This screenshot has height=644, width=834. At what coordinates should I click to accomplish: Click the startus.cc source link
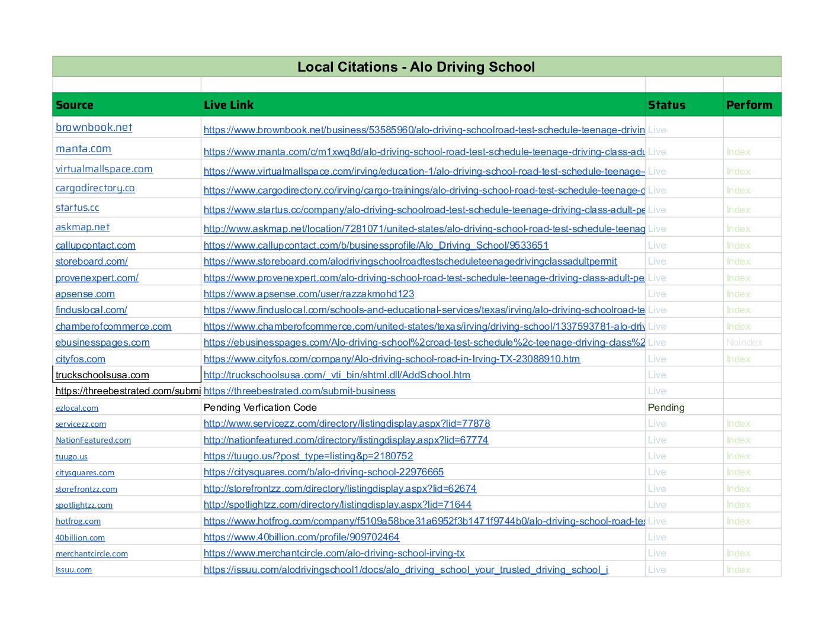(x=78, y=208)
